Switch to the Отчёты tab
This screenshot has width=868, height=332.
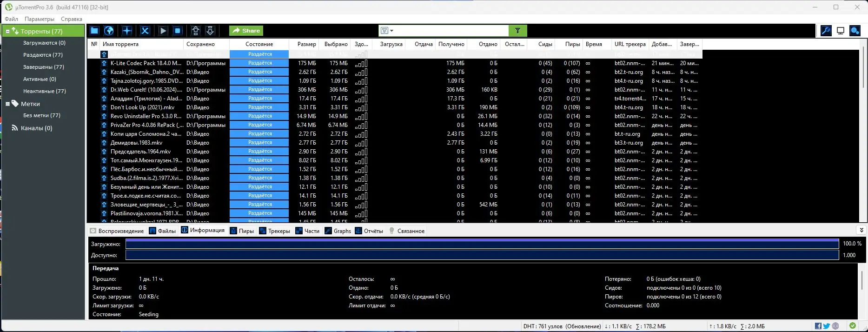pyautogui.click(x=369, y=231)
